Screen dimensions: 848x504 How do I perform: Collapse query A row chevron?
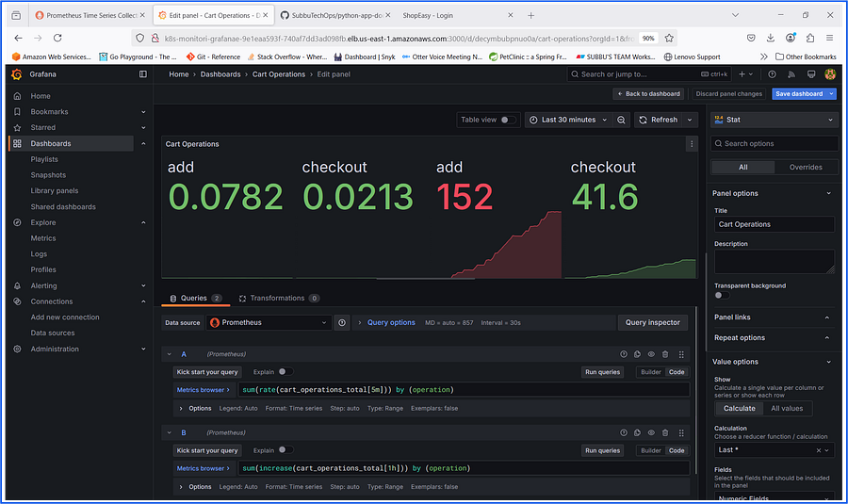170,354
